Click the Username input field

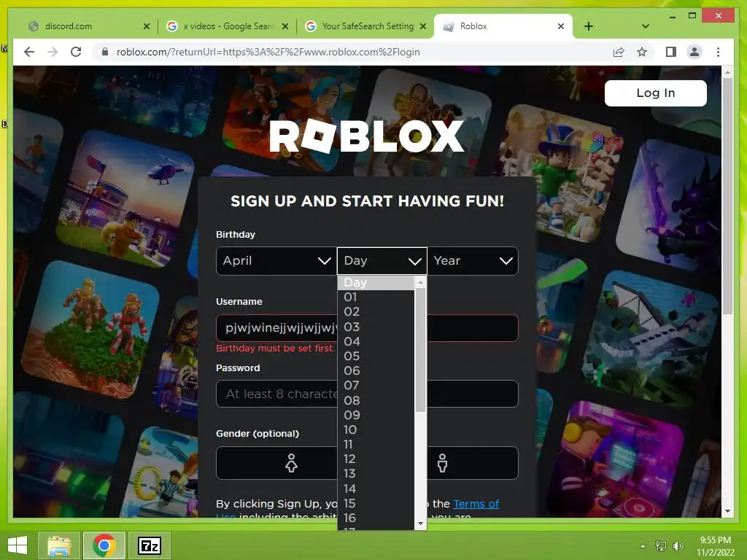[367, 328]
